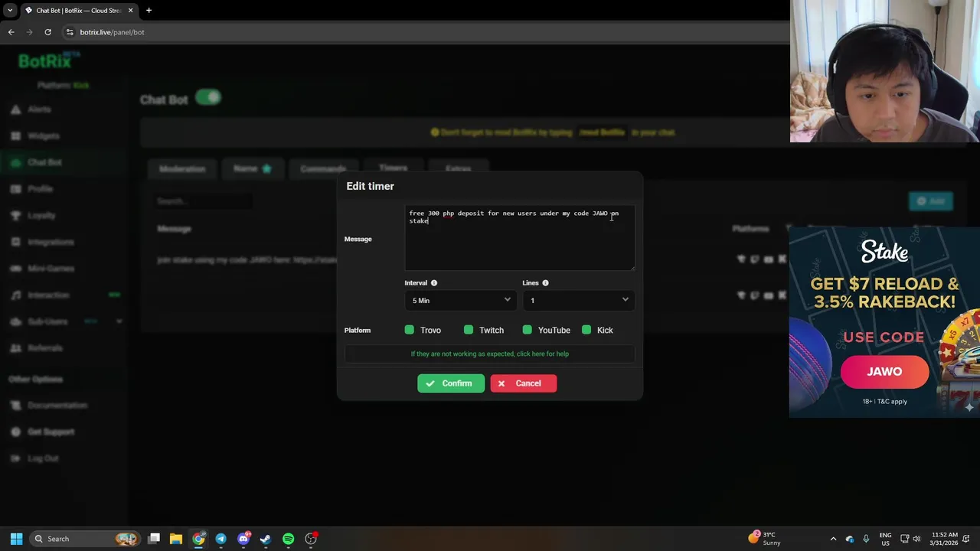
Task: Click the Interval info icon
Action: [433, 283]
